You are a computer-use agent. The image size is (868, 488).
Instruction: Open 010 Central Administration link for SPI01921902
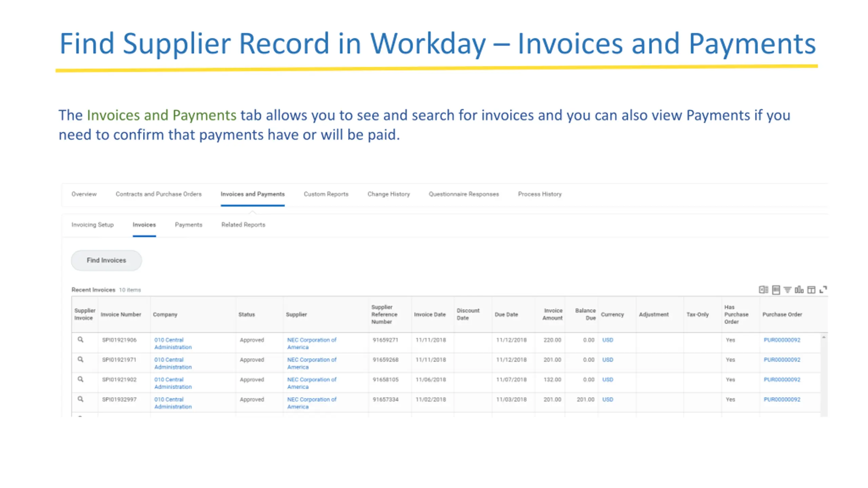(173, 383)
